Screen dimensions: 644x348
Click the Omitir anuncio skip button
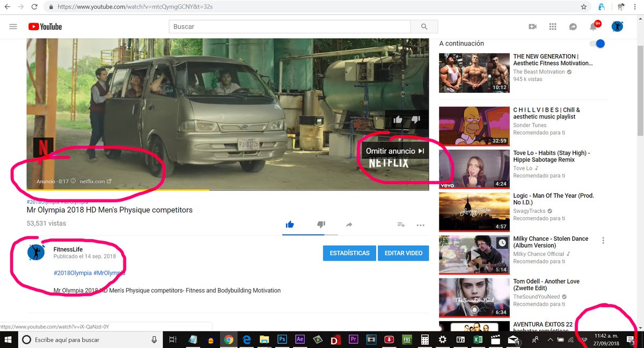tap(395, 151)
